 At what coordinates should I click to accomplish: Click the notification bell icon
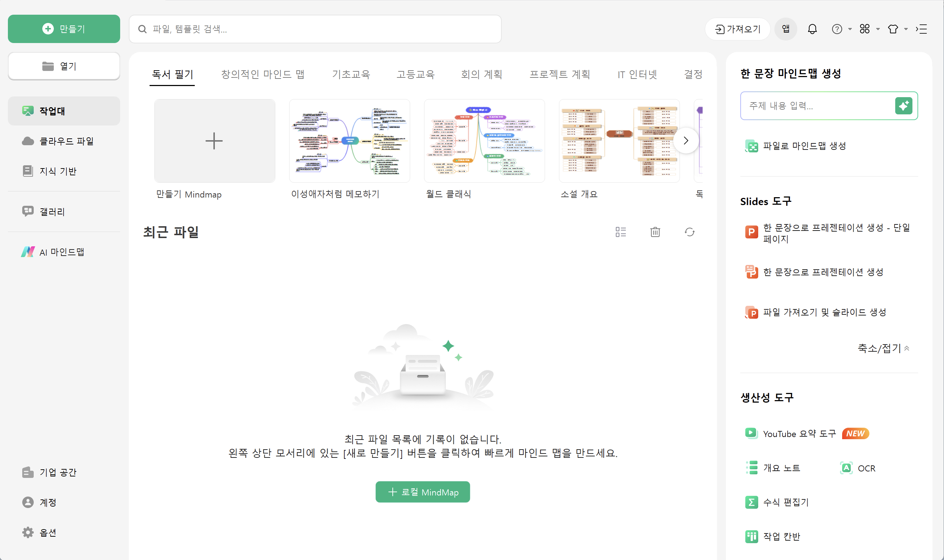tap(812, 29)
